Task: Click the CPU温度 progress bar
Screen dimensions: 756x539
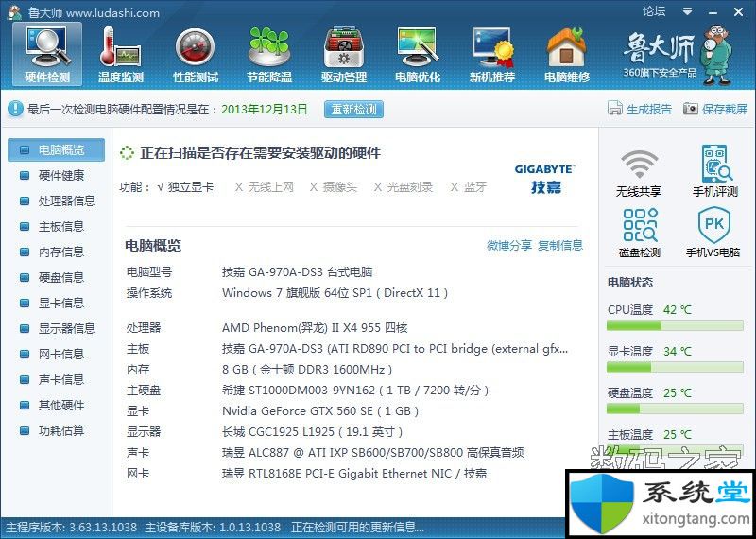Action: [x=675, y=326]
